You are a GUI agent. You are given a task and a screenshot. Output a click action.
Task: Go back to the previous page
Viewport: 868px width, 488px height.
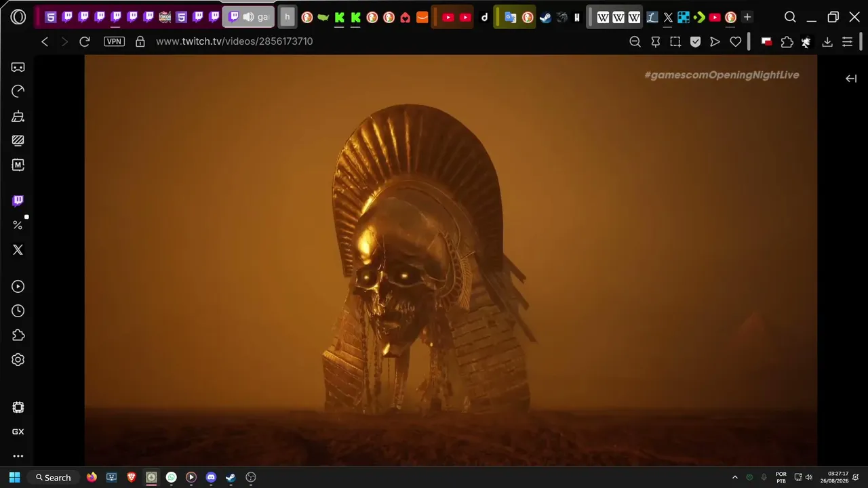[x=45, y=41]
